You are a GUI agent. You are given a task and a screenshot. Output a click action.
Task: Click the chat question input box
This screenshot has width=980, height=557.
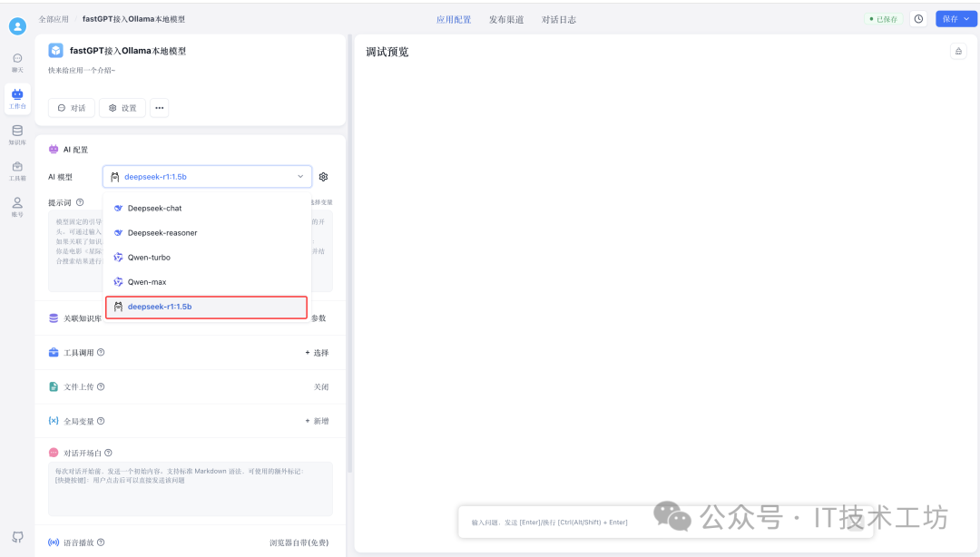click(666, 522)
